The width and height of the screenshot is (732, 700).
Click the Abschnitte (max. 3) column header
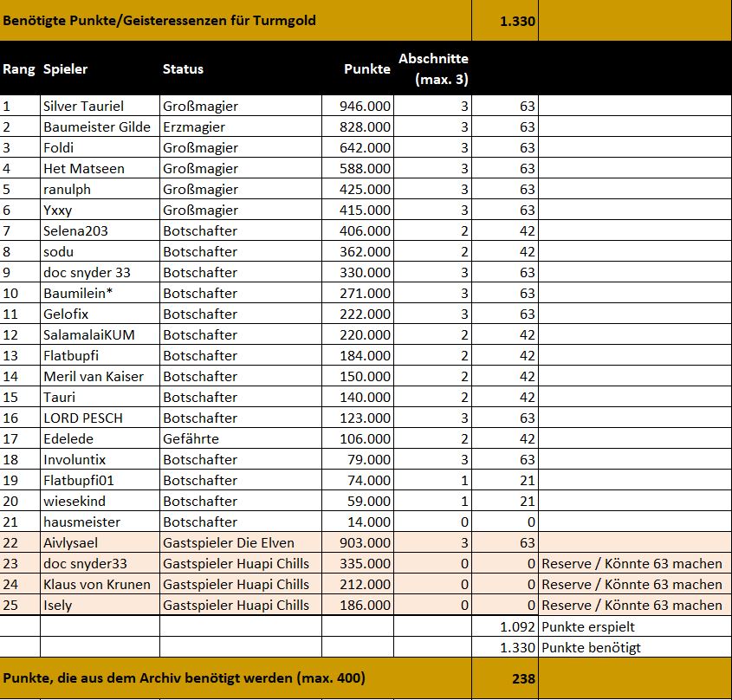pyautogui.click(x=433, y=69)
